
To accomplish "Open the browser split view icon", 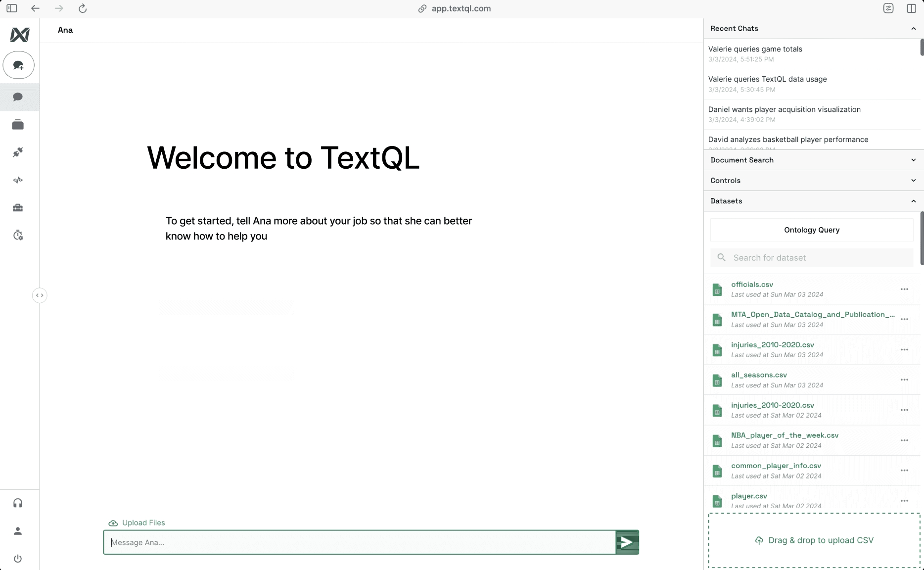I will click(911, 8).
